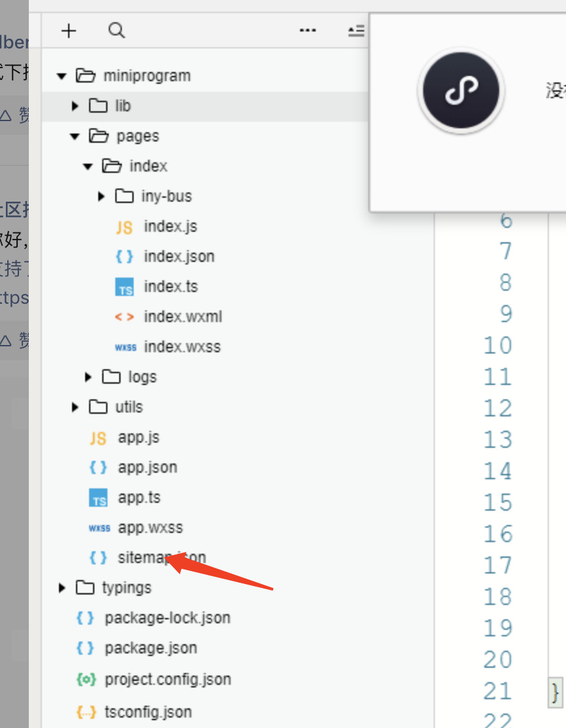Click the plus icon to add new file
The image size is (566, 728).
tap(69, 31)
